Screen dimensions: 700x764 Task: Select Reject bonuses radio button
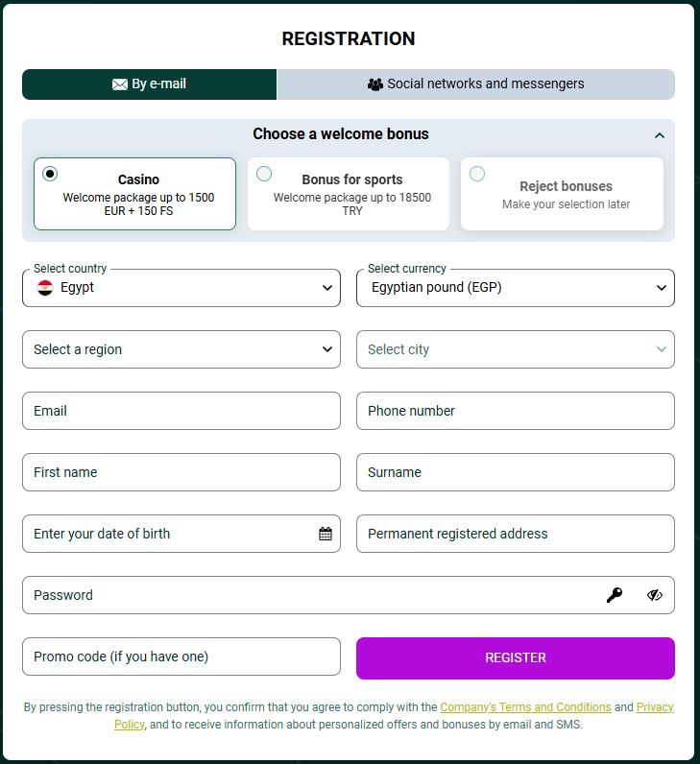[x=477, y=174]
